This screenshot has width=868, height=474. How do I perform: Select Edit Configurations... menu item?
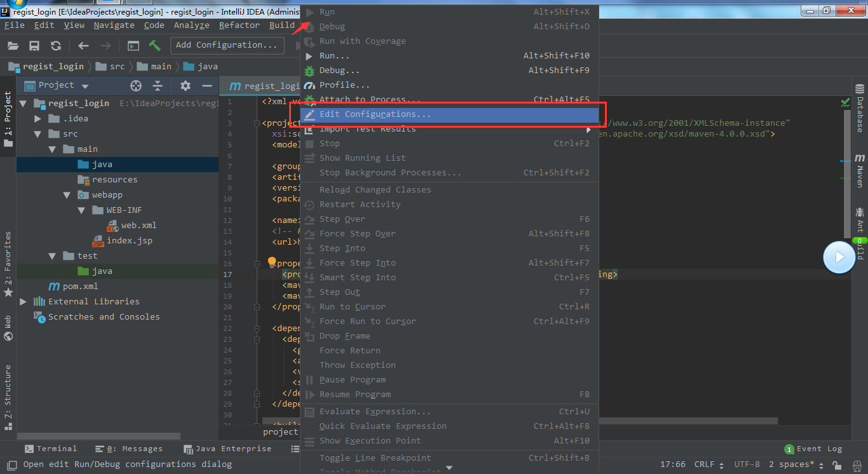(449, 114)
